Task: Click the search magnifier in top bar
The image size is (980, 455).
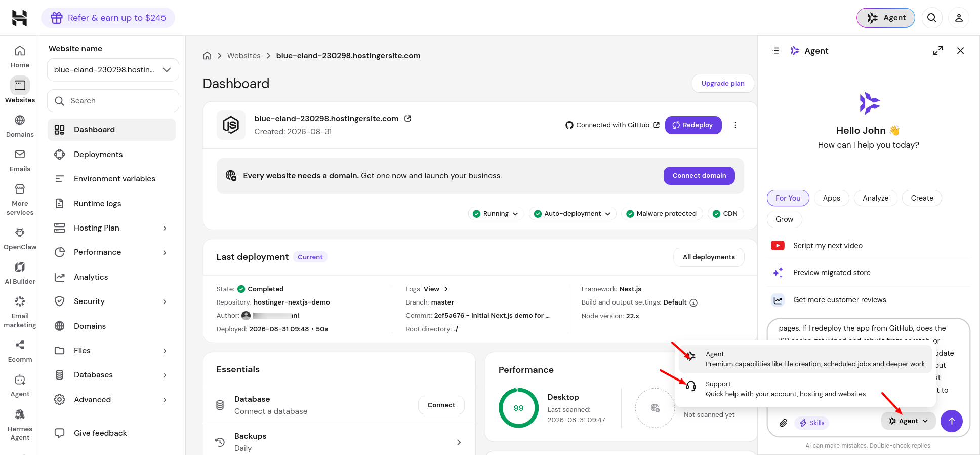Action: click(932, 18)
